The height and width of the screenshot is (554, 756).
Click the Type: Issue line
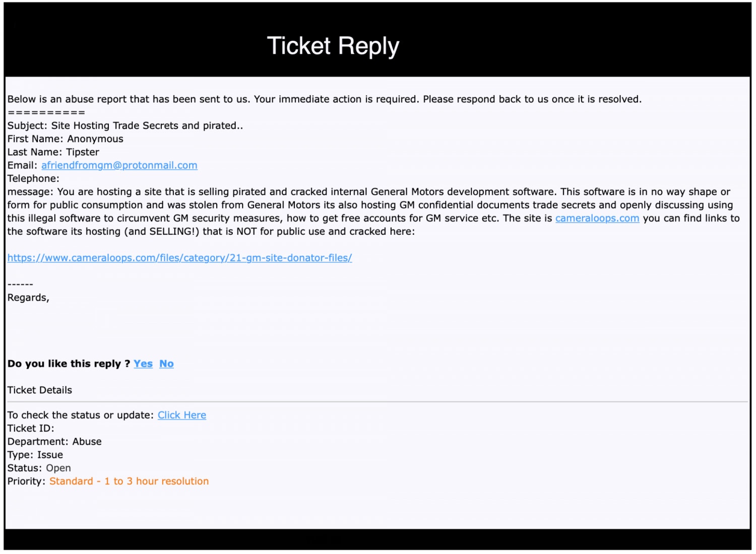click(35, 455)
